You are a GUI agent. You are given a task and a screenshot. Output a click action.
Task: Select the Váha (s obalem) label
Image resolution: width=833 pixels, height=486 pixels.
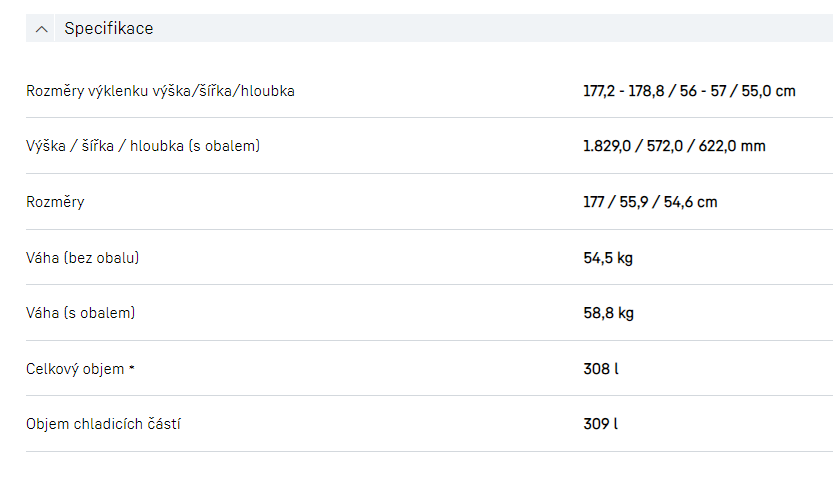(80, 313)
